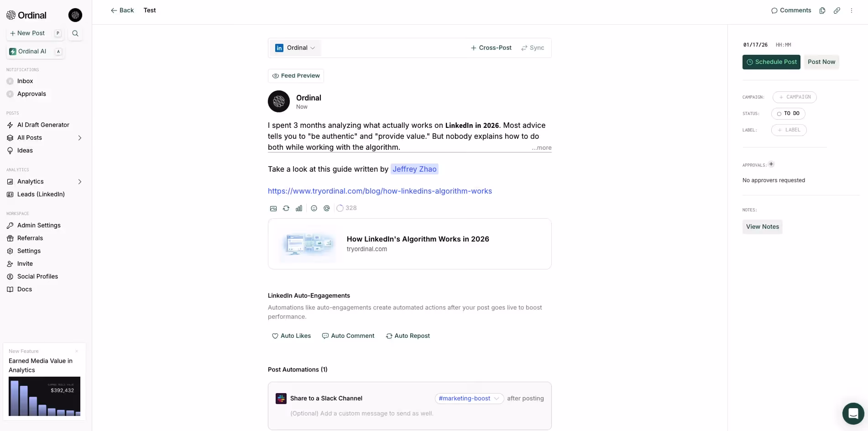868x431 pixels.
Task: Create a New Post
Action: click(36, 33)
